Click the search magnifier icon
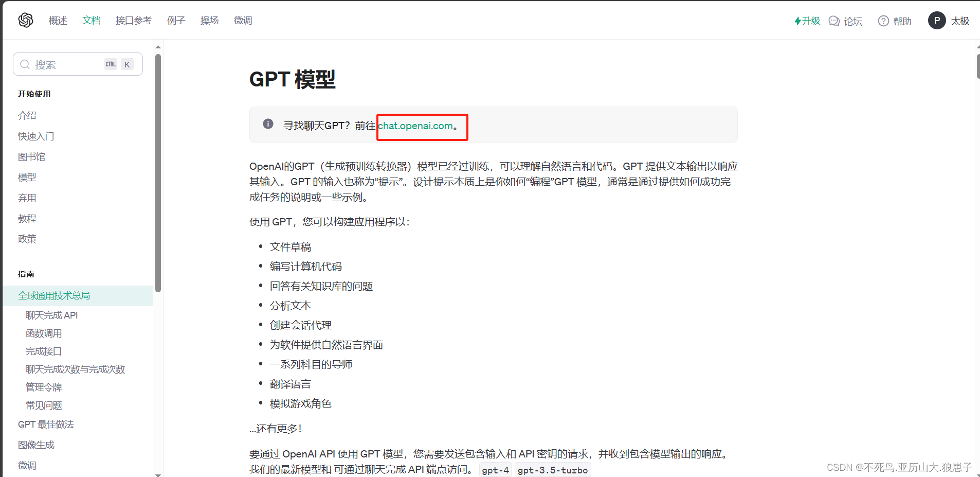 click(25, 64)
